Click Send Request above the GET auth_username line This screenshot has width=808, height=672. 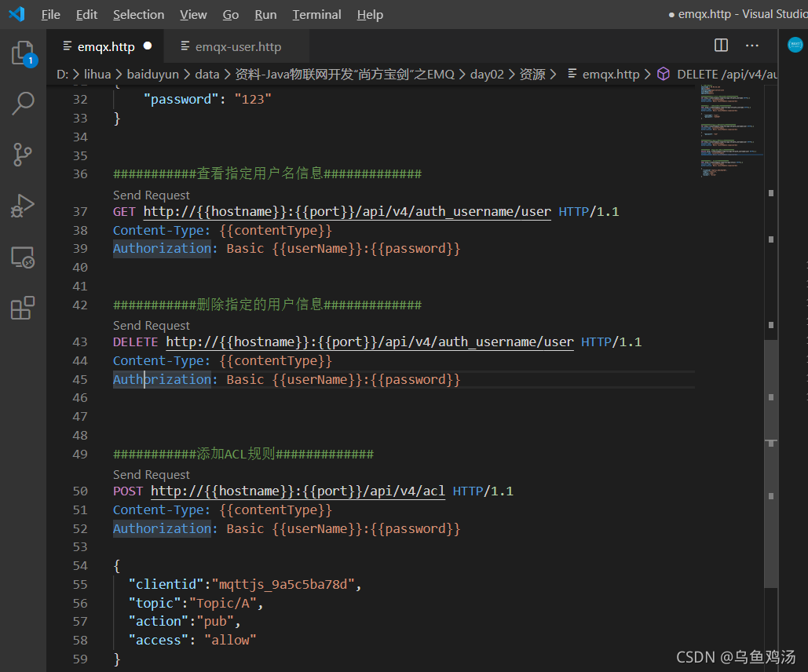[x=151, y=195]
